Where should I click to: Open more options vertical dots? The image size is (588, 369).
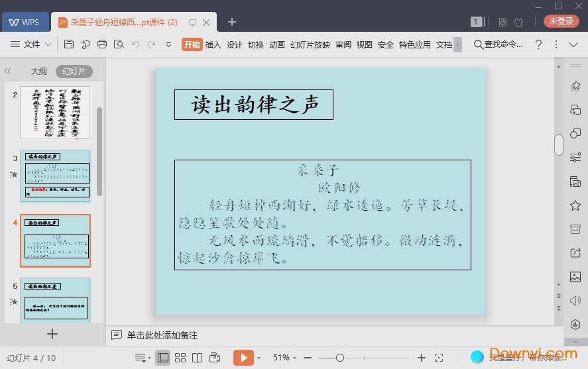[x=556, y=44]
